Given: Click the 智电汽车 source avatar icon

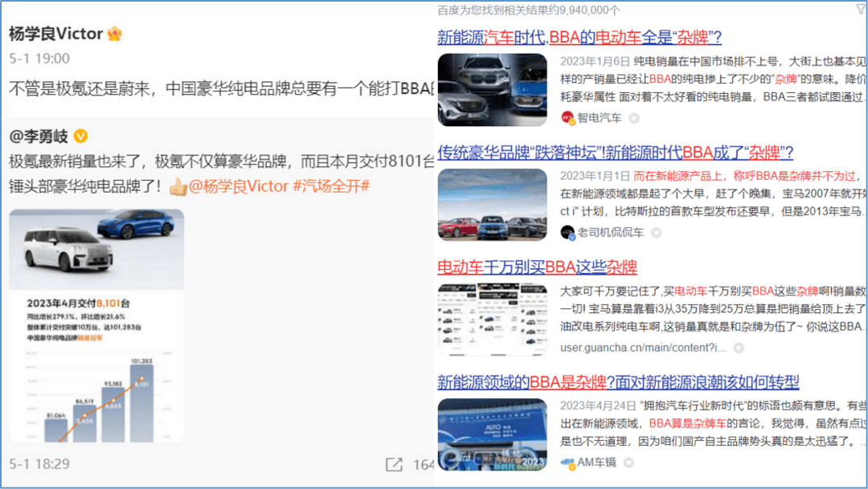Looking at the screenshot, I should (567, 118).
